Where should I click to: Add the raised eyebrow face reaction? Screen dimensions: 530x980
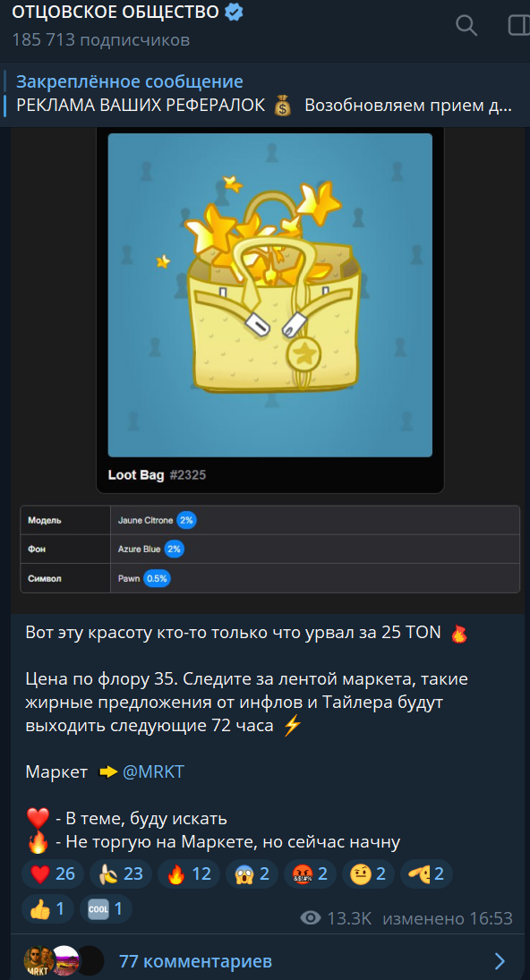pos(368,873)
